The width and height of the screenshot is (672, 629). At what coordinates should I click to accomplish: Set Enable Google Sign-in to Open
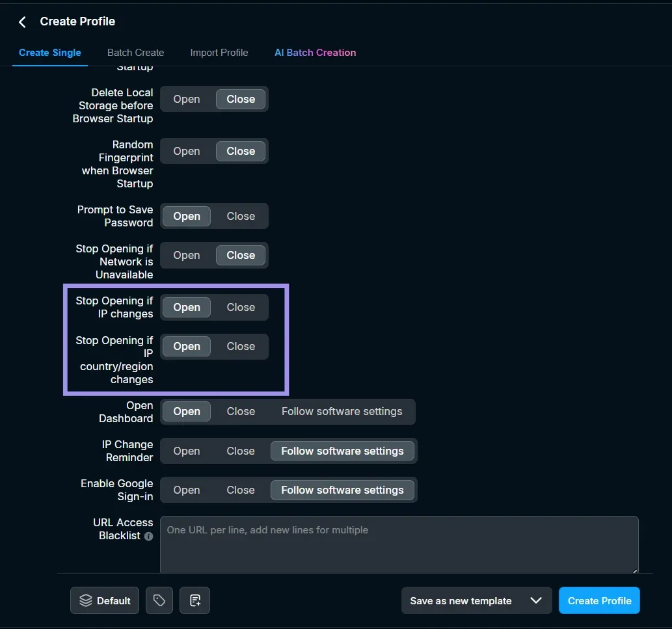pyautogui.click(x=187, y=490)
